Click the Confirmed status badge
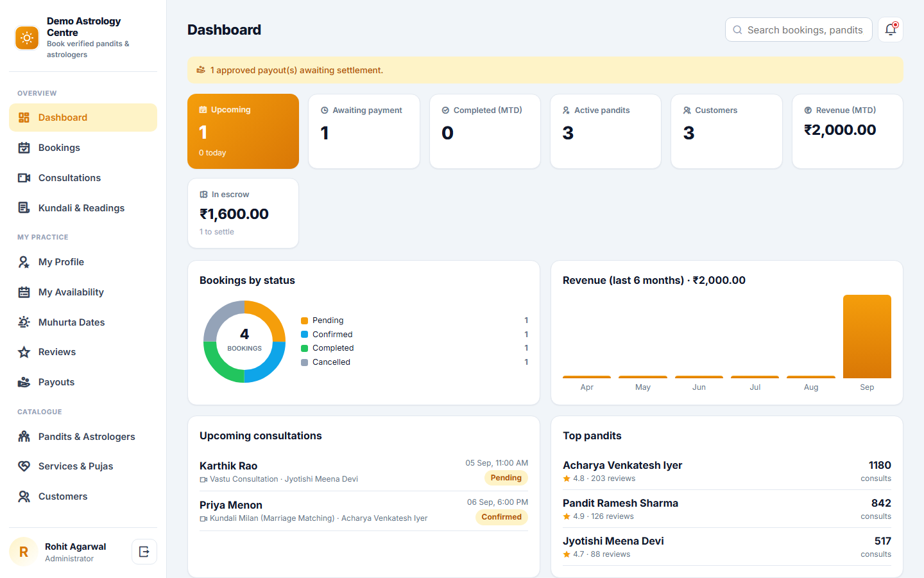924x578 pixels. (502, 517)
